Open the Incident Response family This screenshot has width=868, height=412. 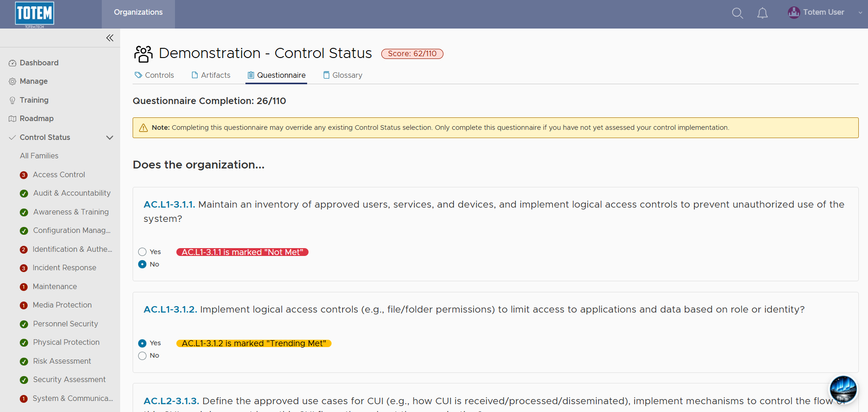[64, 267]
